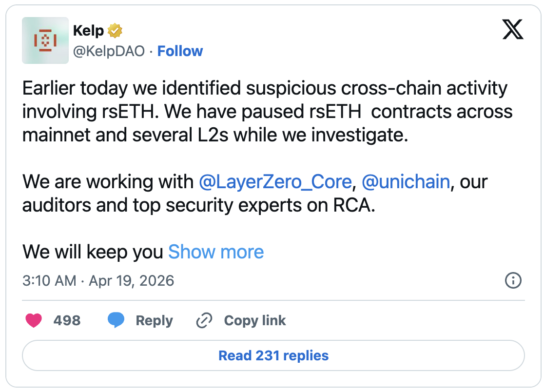Viewport: 544px width, 392px height.
Task: Click the Copy link chain icon
Action: pyautogui.click(x=204, y=320)
